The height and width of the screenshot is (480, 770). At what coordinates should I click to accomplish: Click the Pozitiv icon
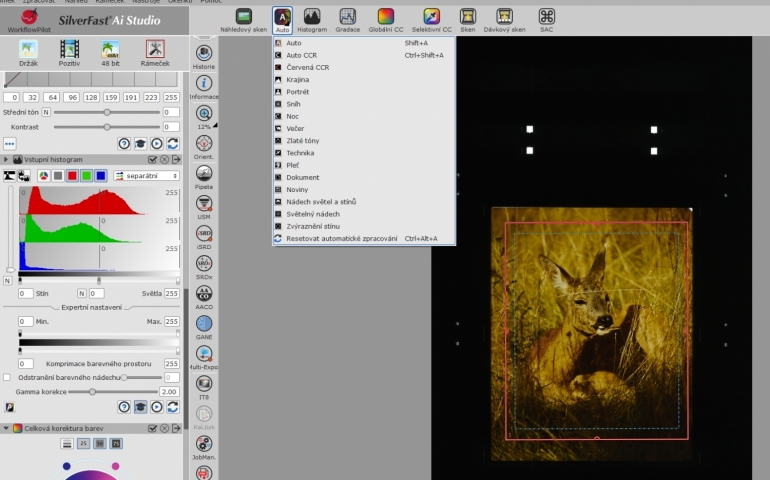pos(69,49)
